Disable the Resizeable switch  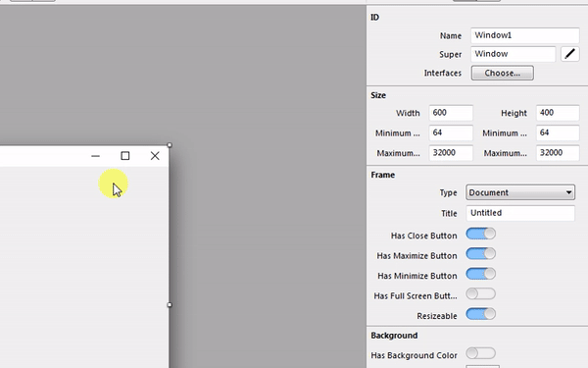pyautogui.click(x=481, y=314)
